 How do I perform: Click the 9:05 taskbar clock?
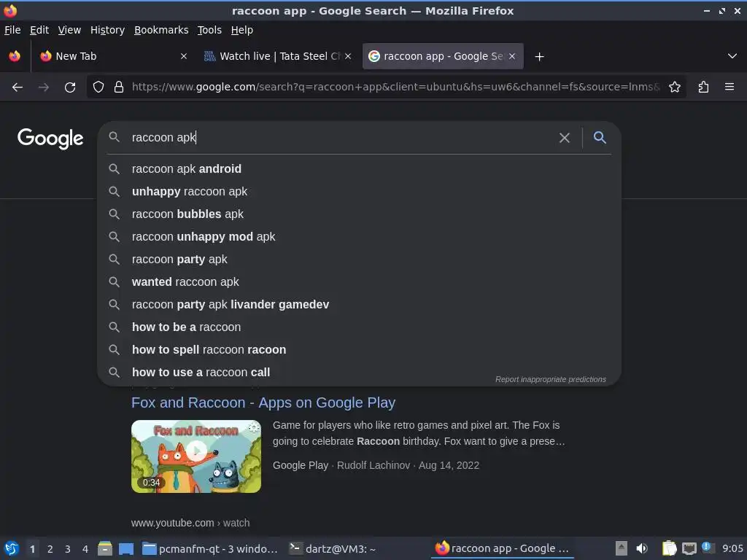coord(732,549)
